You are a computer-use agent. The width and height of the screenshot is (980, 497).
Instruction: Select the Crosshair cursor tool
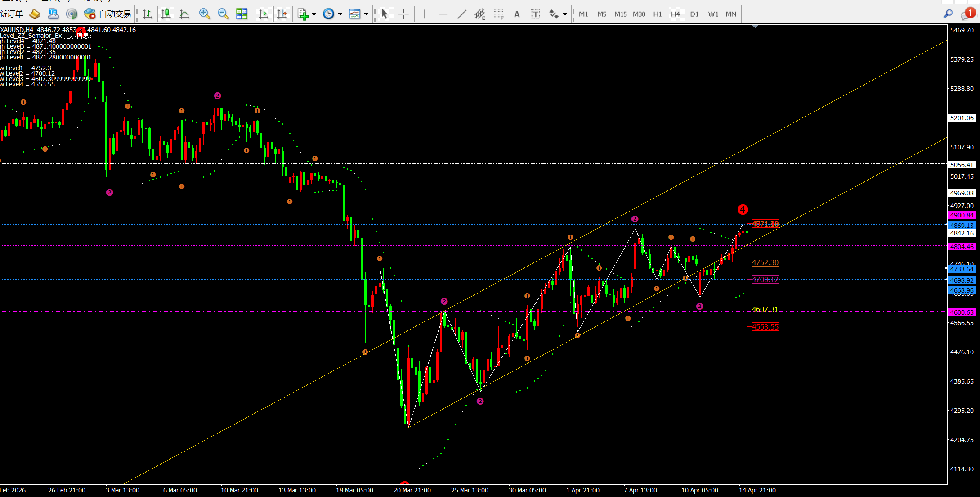(x=403, y=14)
